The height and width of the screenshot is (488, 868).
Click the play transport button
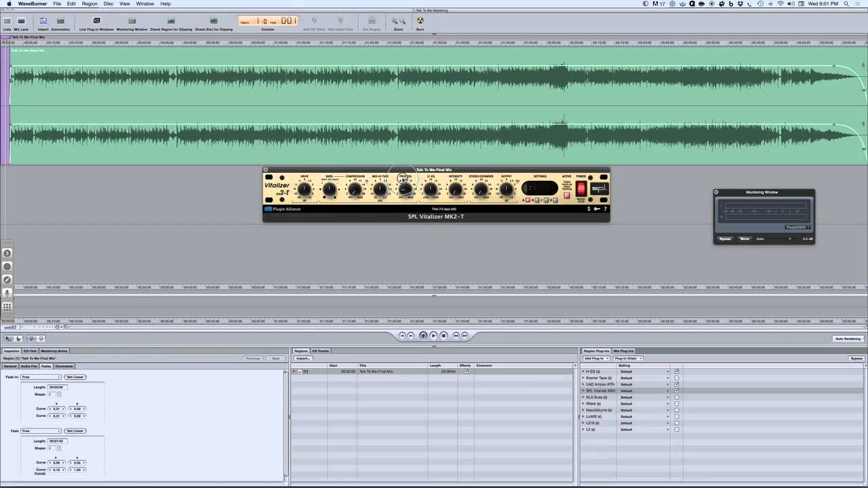(x=433, y=335)
